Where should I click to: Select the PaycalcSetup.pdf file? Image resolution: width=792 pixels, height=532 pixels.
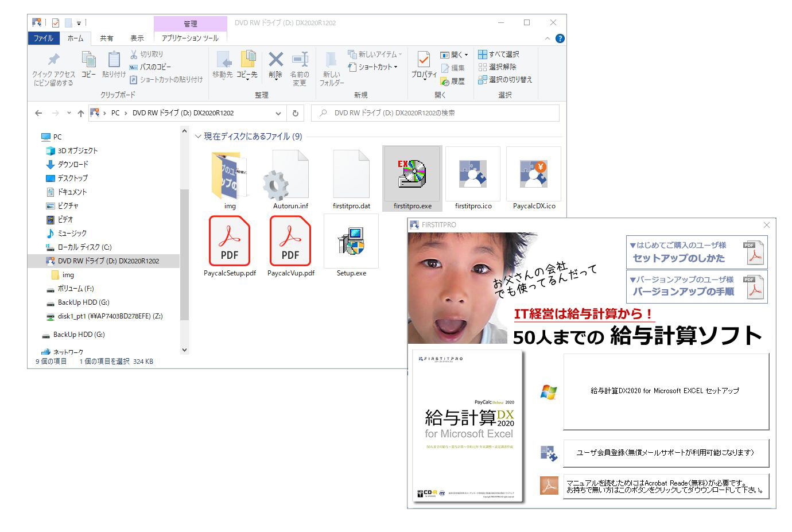click(x=230, y=246)
